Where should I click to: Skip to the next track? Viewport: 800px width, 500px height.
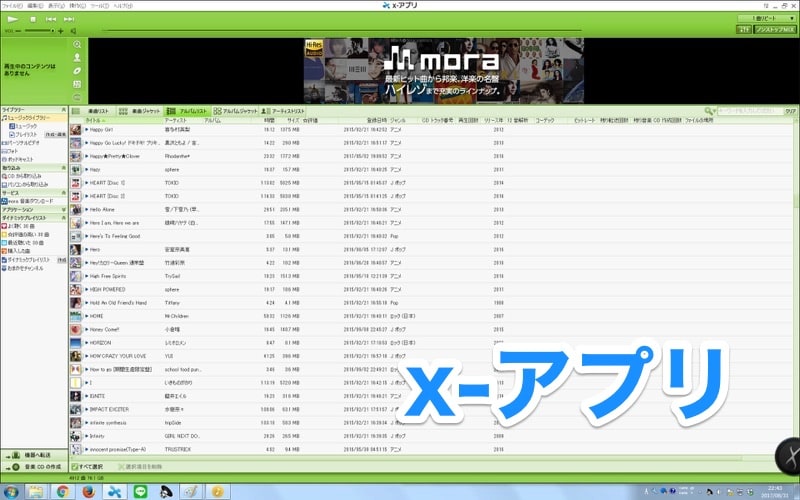pyautogui.click(x=68, y=19)
